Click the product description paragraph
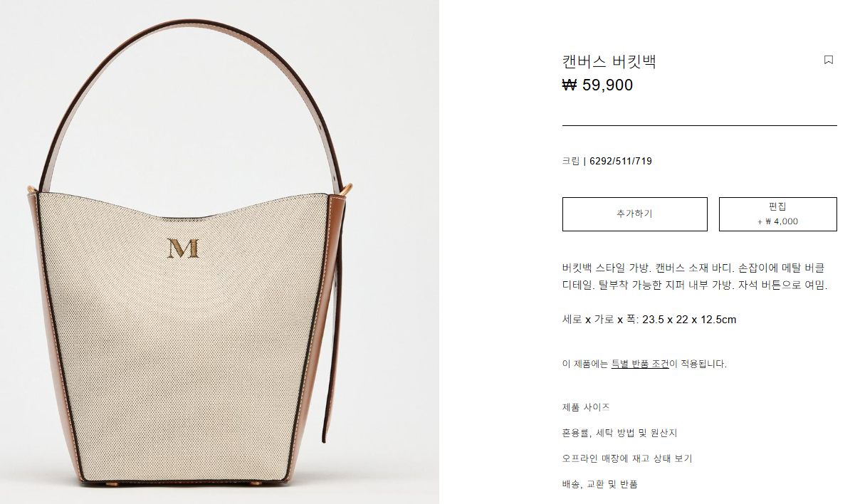Screen dimensions: 855x504 tap(695, 277)
